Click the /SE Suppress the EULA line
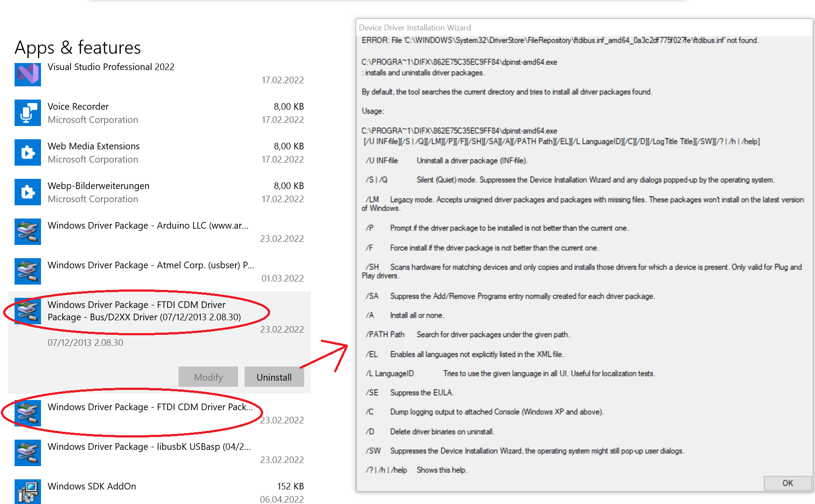815x504 pixels. click(x=409, y=393)
